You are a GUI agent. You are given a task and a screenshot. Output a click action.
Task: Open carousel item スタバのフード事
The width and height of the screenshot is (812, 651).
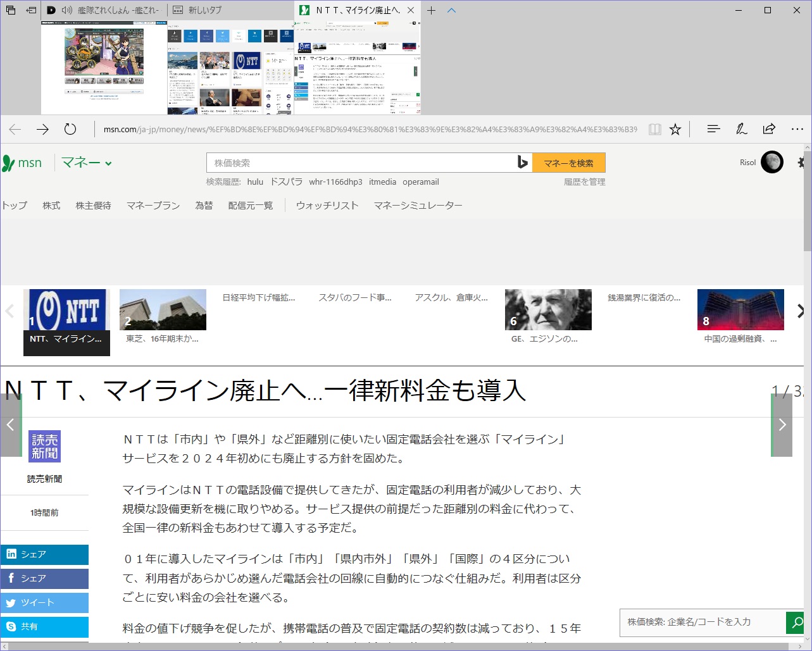(x=355, y=297)
